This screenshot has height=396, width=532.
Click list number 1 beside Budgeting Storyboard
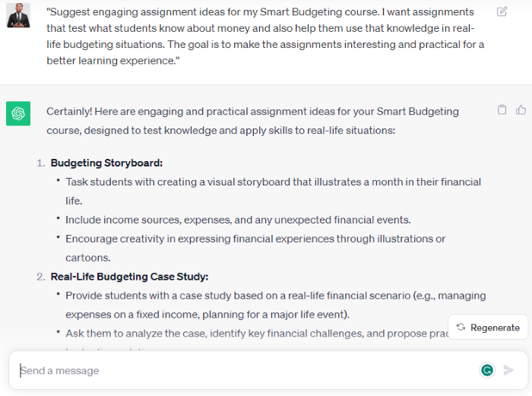pos(41,163)
